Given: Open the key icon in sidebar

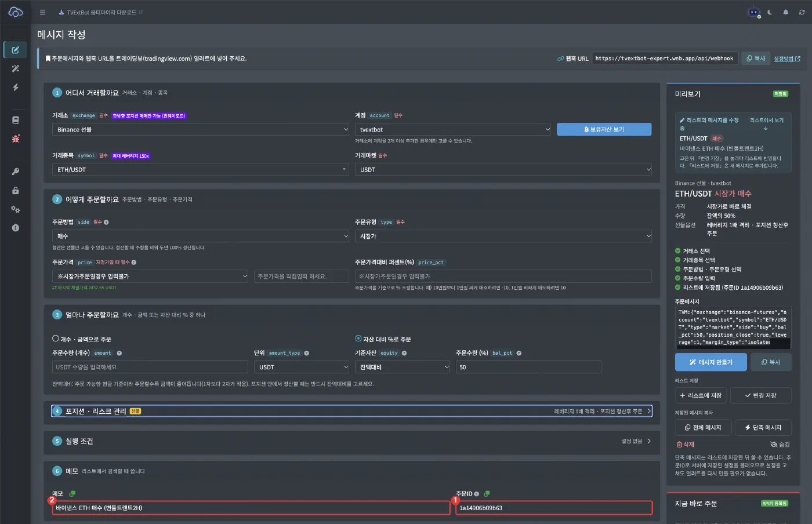Looking at the screenshot, I should click(x=16, y=172).
